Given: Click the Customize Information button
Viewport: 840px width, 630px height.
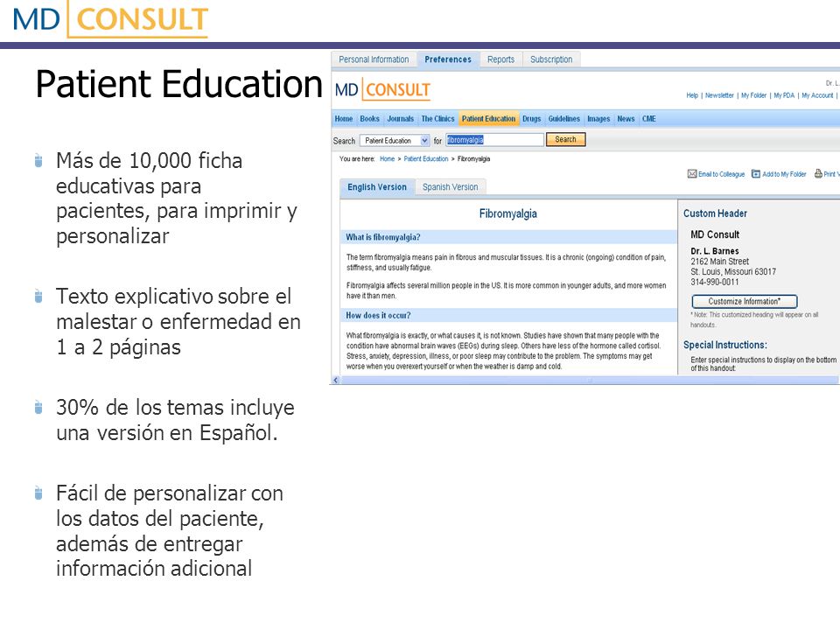Looking at the screenshot, I should click(744, 301).
